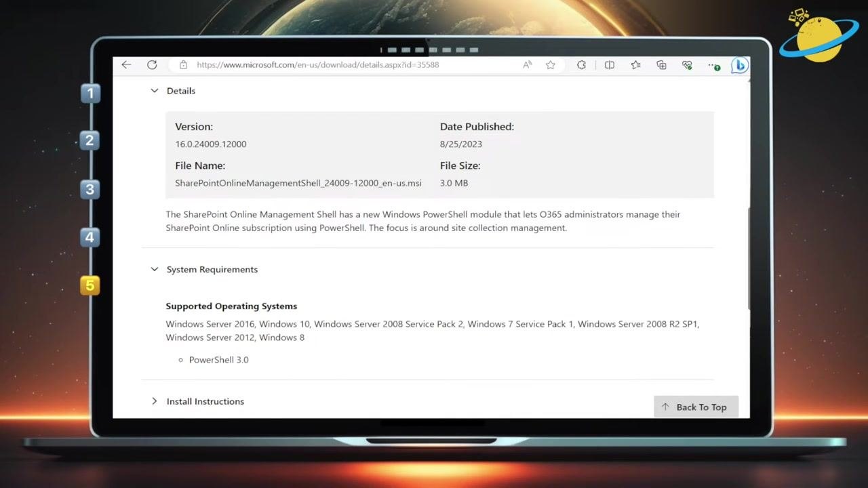Click the Back To Top button

(696, 407)
